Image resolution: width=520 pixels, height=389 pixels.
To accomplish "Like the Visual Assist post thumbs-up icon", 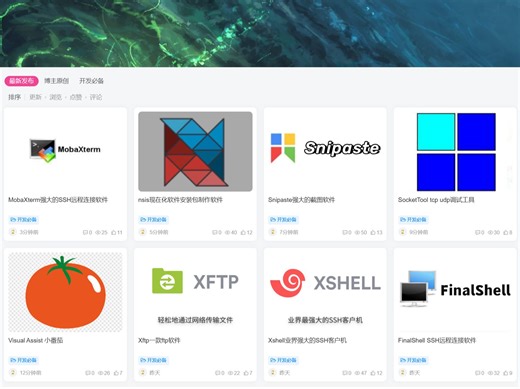I will tap(116, 373).
